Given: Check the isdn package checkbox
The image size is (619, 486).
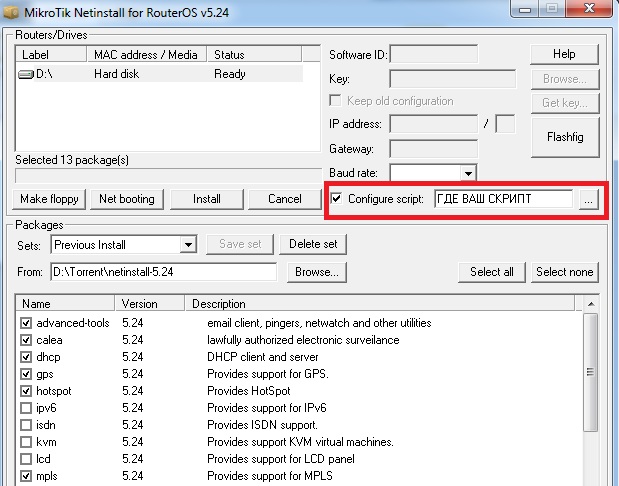Looking at the screenshot, I should point(26,425).
